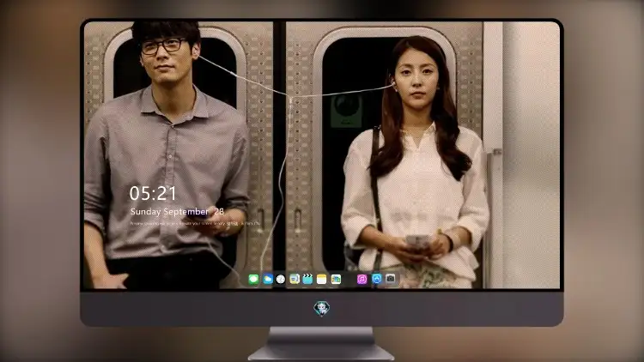Open the yellow Notes dock icon

pos(322,280)
